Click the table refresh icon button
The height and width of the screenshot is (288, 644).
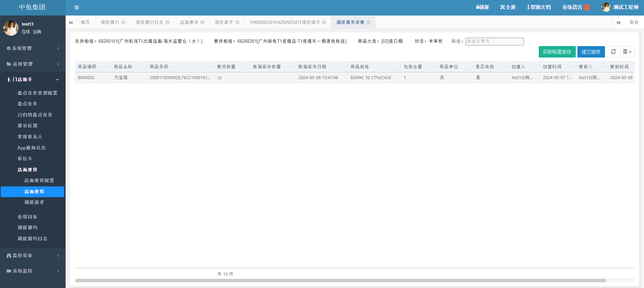click(613, 52)
